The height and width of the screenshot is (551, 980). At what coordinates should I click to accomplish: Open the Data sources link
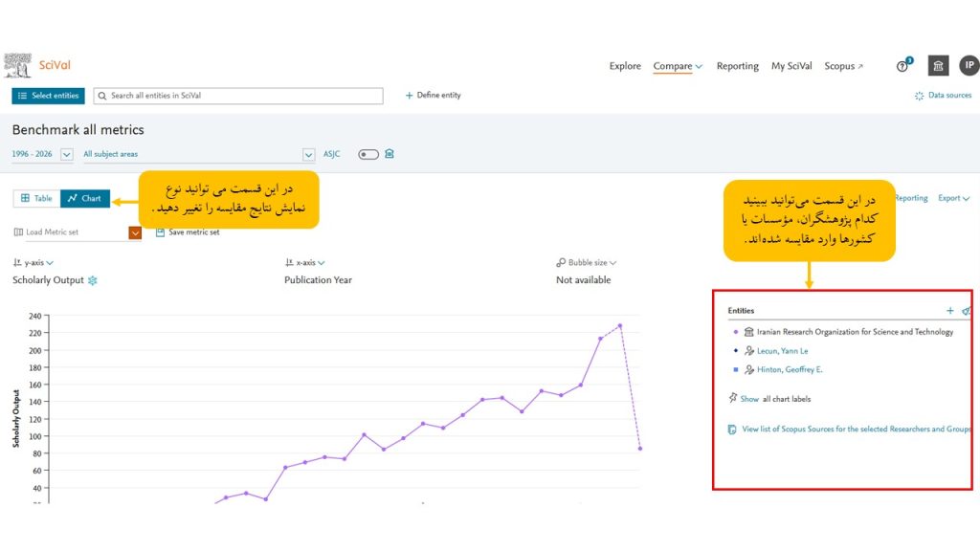click(x=949, y=95)
